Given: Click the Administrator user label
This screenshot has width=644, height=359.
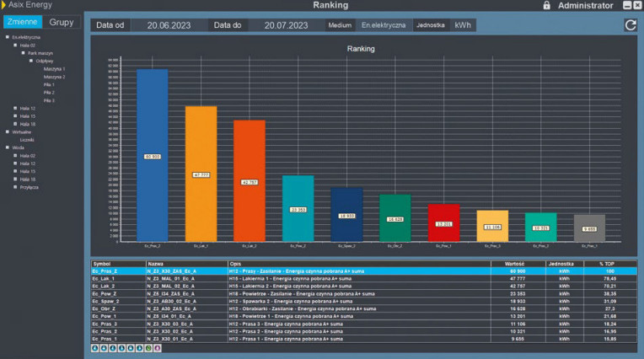Looking at the screenshot, I should coord(585,5).
